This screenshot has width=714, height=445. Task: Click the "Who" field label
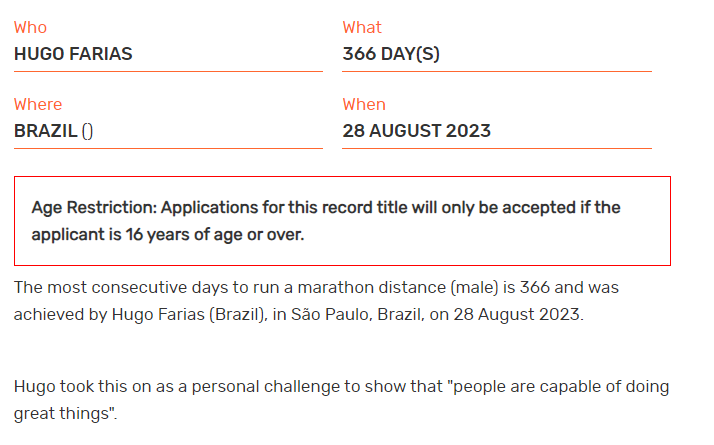(30, 27)
